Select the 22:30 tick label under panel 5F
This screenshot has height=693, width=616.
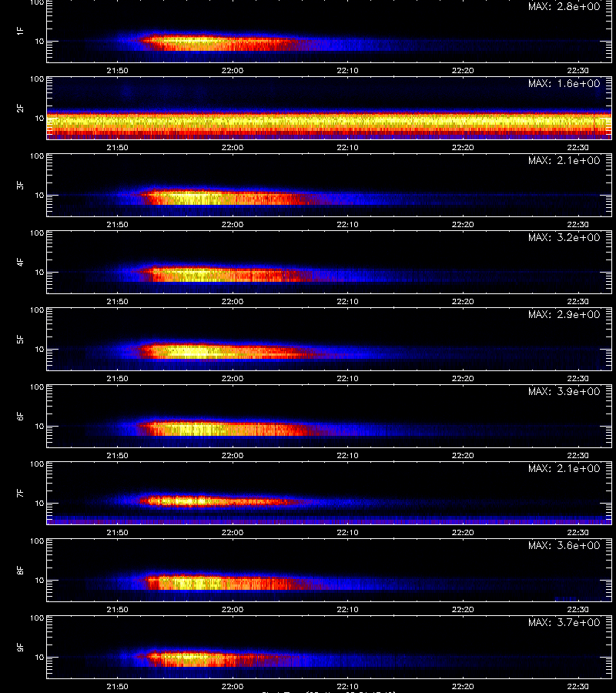[578, 378]
